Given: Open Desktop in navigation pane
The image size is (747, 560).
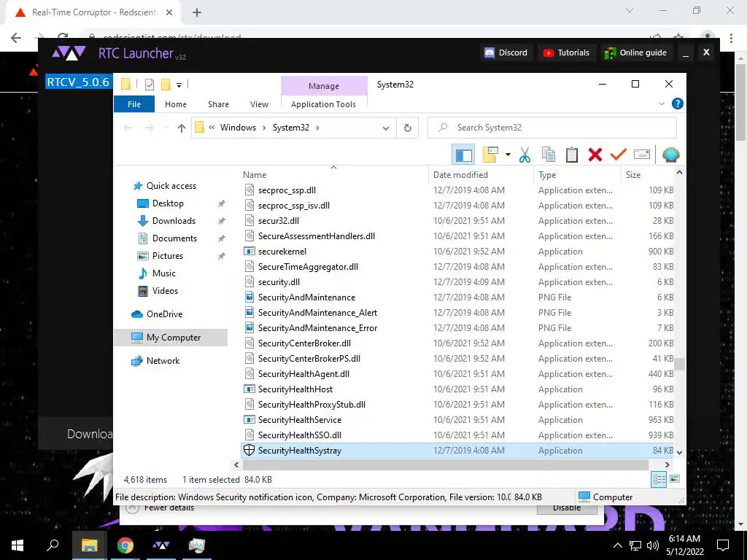Looking at the screenshot, I should pos(168,203).
